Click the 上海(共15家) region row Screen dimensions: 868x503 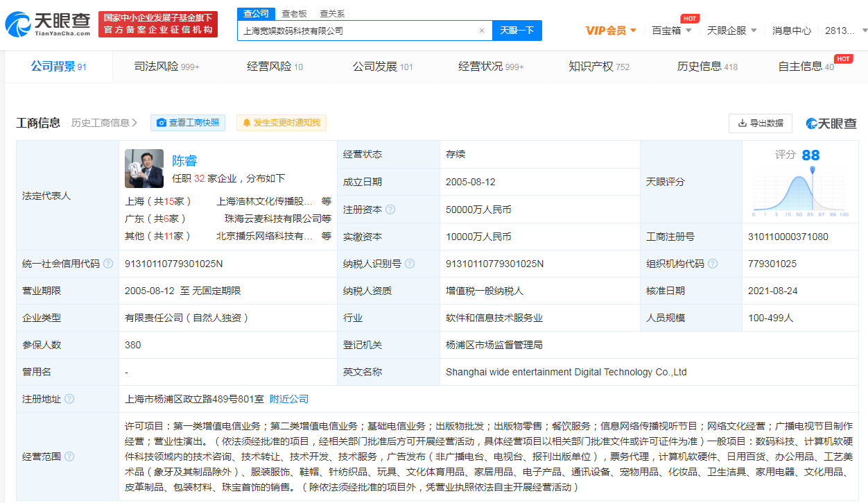(227, 201)
